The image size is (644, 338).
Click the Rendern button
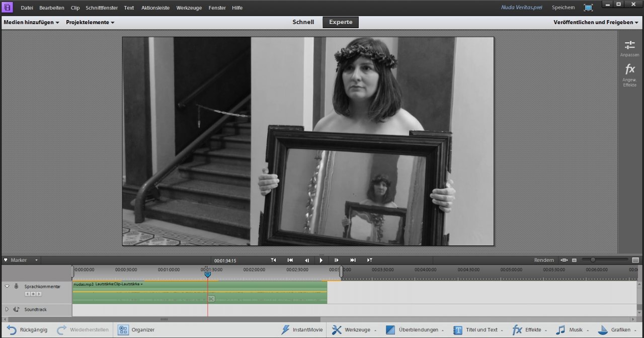[x=544, y=260]
